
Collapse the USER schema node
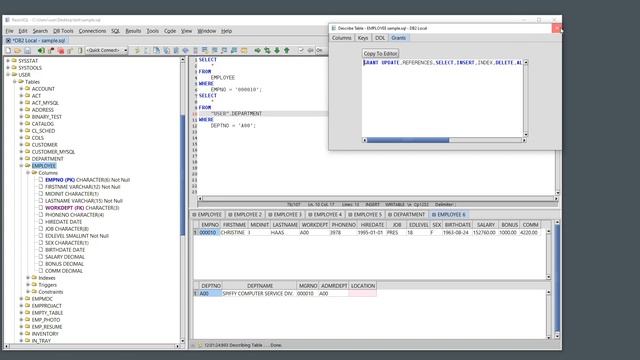(8, 75)
